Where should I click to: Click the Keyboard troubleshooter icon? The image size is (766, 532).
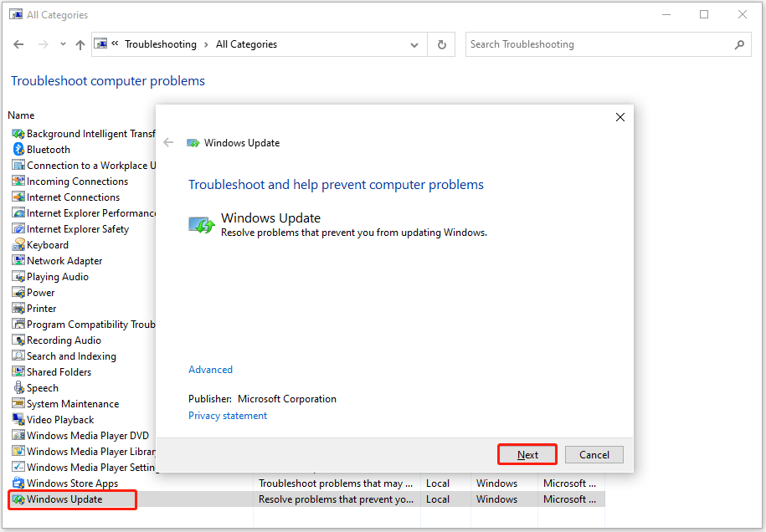click(18, 244)
